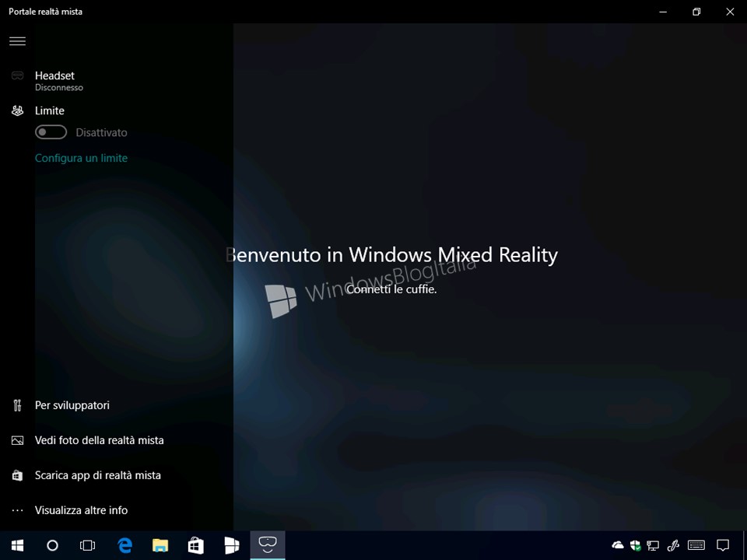
Task: Open Windows Defender shield tray icon
Action: (635, 545)
